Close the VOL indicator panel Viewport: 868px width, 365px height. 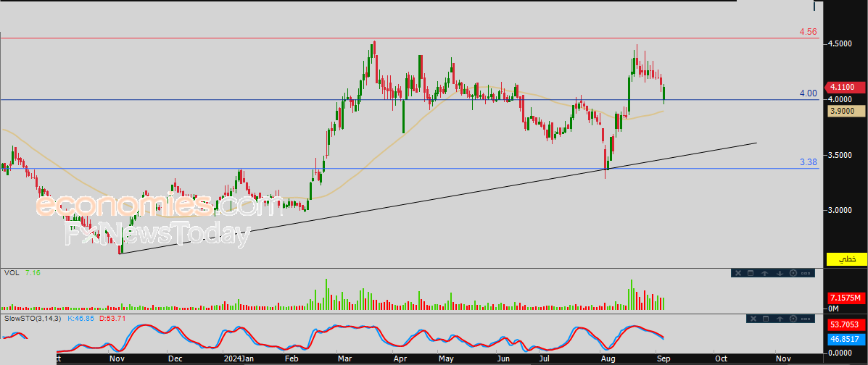tap(738, 273)
